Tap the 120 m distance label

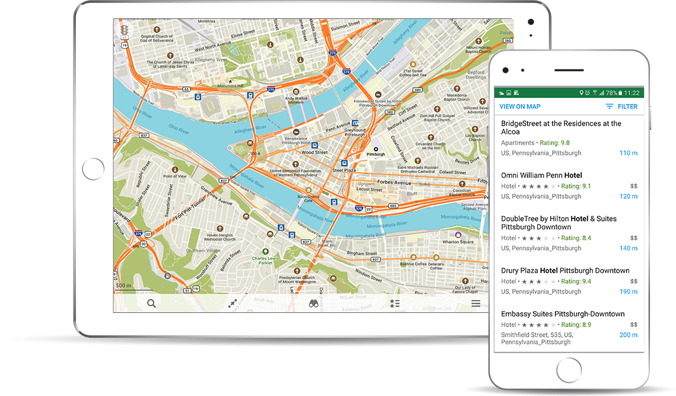pyautogui.click(x=629, y=196)
